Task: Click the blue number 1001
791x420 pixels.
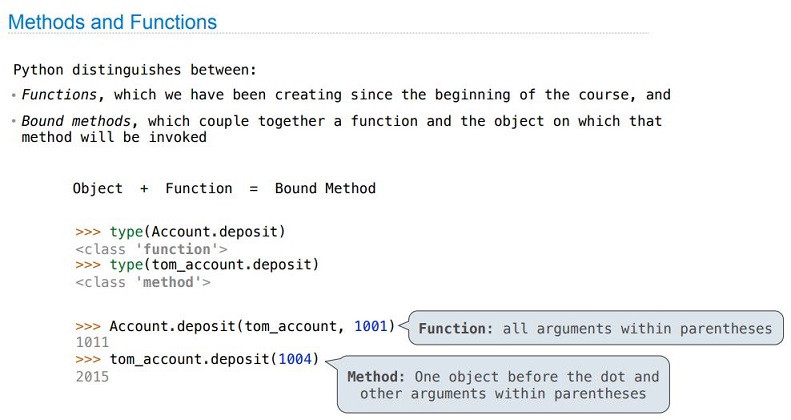Action: [370, 326]
